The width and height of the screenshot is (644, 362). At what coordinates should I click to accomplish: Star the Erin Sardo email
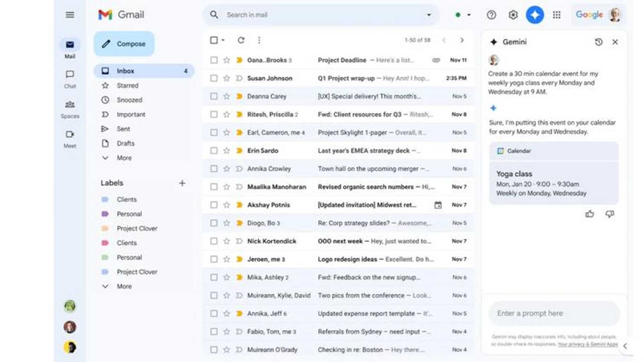click(227, 150)
